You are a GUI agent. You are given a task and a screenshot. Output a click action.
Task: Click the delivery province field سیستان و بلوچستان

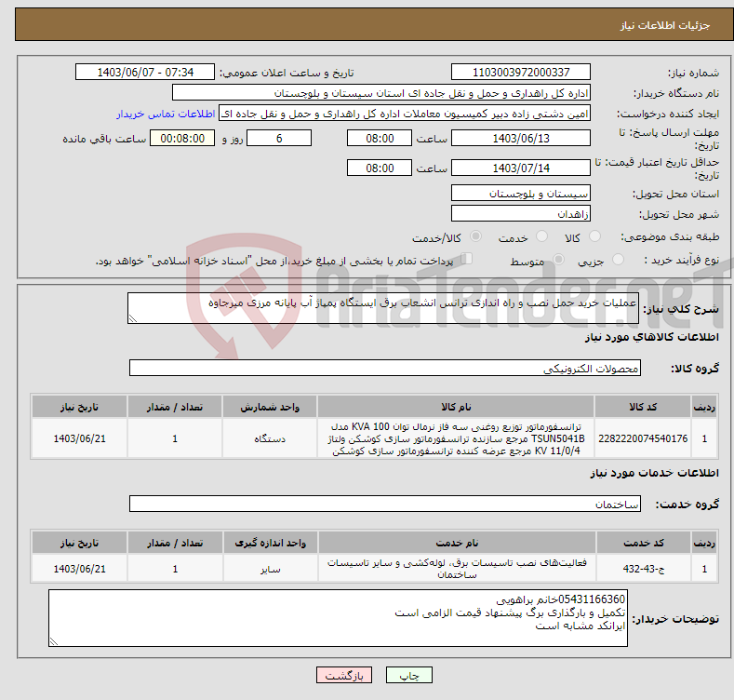point(521,193)
